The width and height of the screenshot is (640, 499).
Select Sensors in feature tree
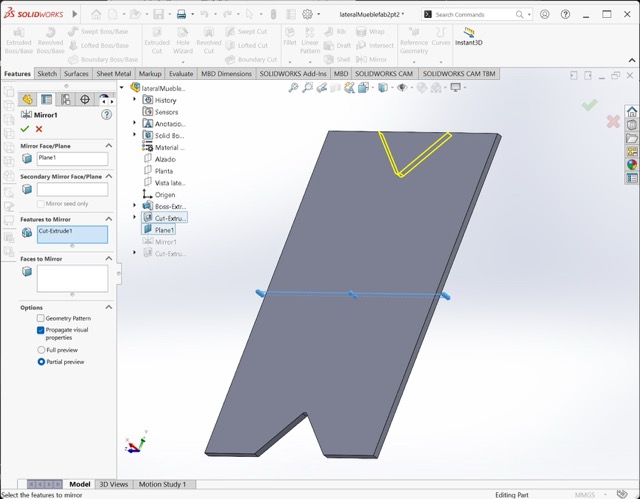click(160, 112)
